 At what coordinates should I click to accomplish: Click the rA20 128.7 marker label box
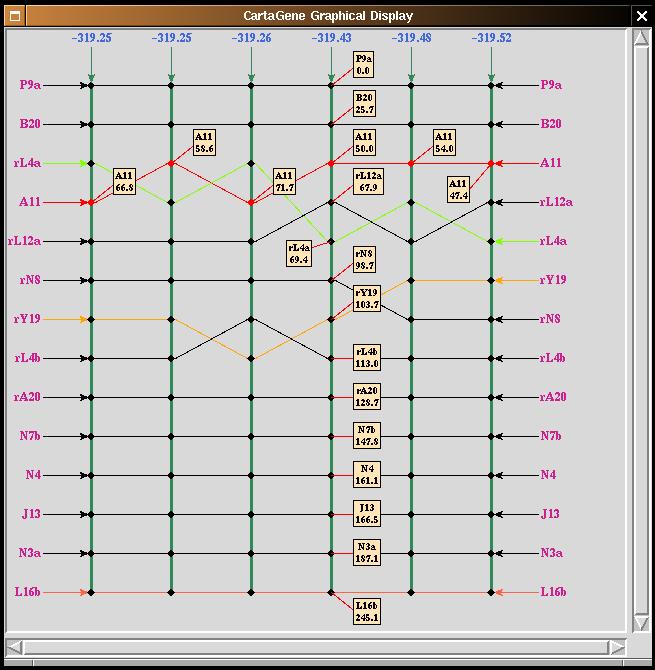[x=367, y=396]
